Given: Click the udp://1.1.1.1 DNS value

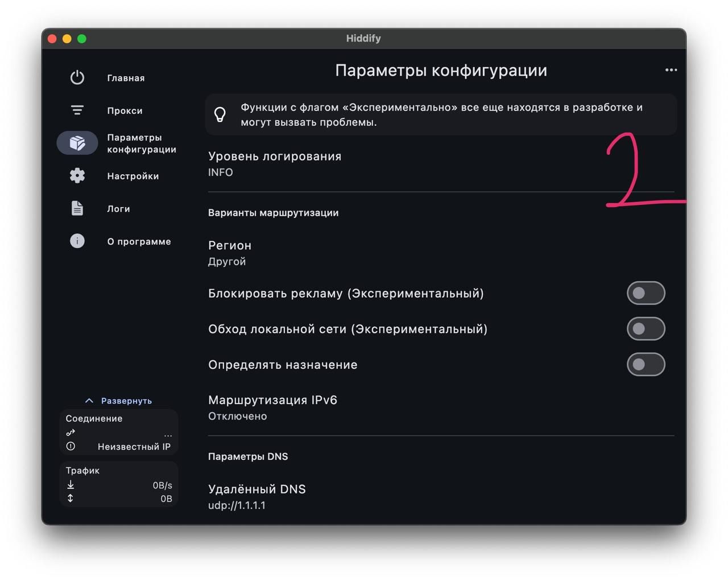Looking at the screenshot, I should click(237, 505).
